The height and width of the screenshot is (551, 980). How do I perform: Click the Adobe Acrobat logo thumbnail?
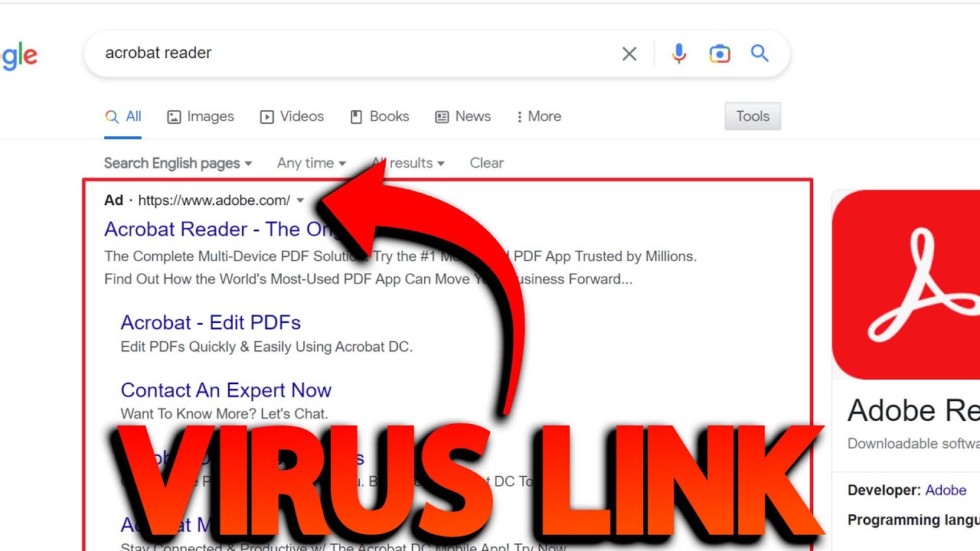906,284
